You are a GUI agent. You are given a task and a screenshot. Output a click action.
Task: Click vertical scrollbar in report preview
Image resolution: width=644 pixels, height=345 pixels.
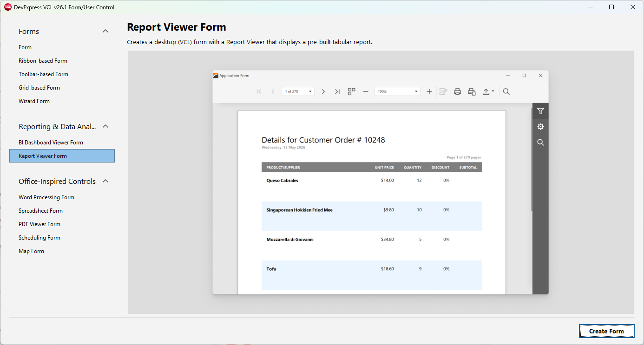[532, 159]
